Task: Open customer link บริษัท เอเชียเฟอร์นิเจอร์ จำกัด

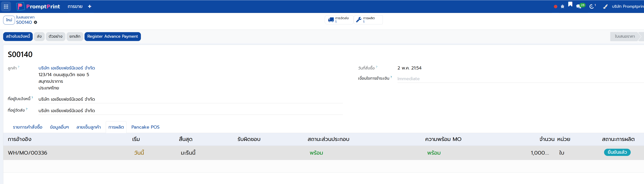Action: click(x=67, y=68)
